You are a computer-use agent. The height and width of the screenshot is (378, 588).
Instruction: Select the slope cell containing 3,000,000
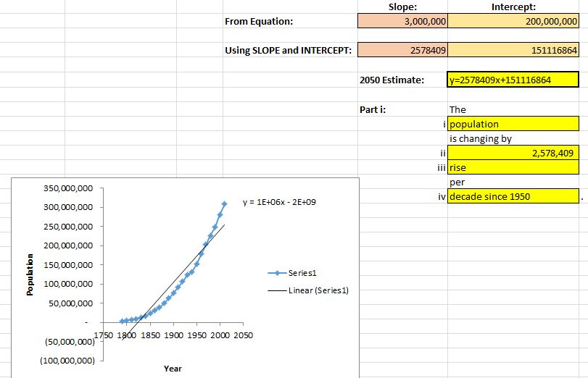pyautogui.click(x=402, y=22)
